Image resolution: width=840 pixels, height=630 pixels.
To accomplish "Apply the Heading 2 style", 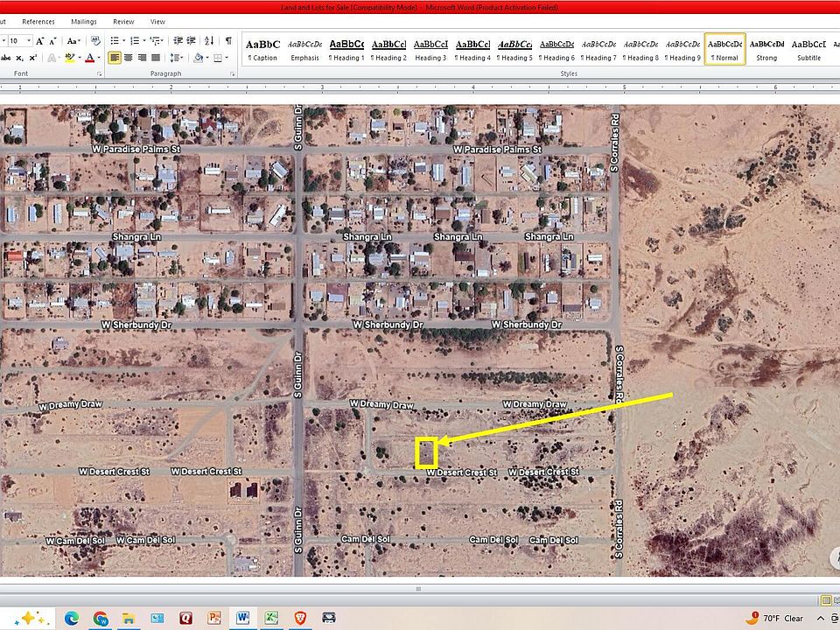I will click(388, 50).
